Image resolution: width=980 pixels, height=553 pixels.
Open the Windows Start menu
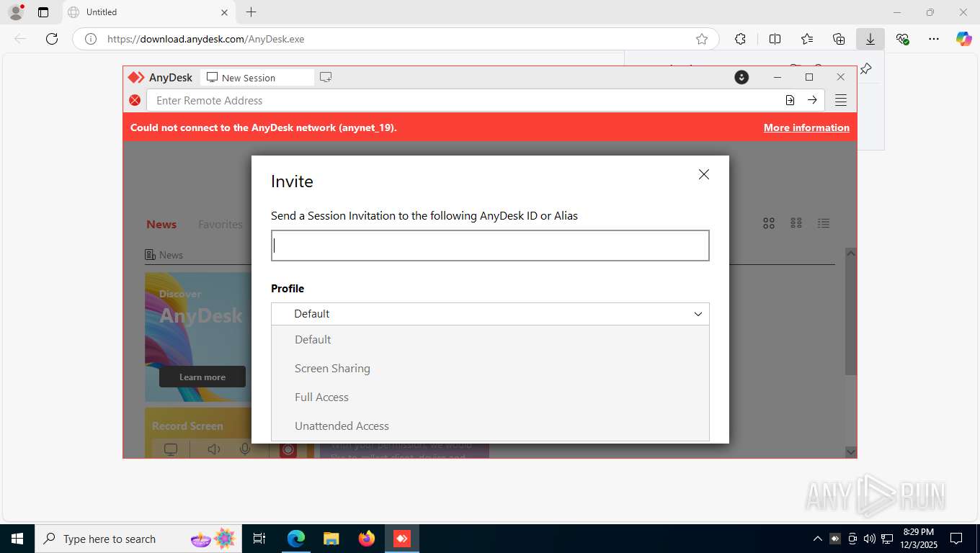tap(17, 539)
